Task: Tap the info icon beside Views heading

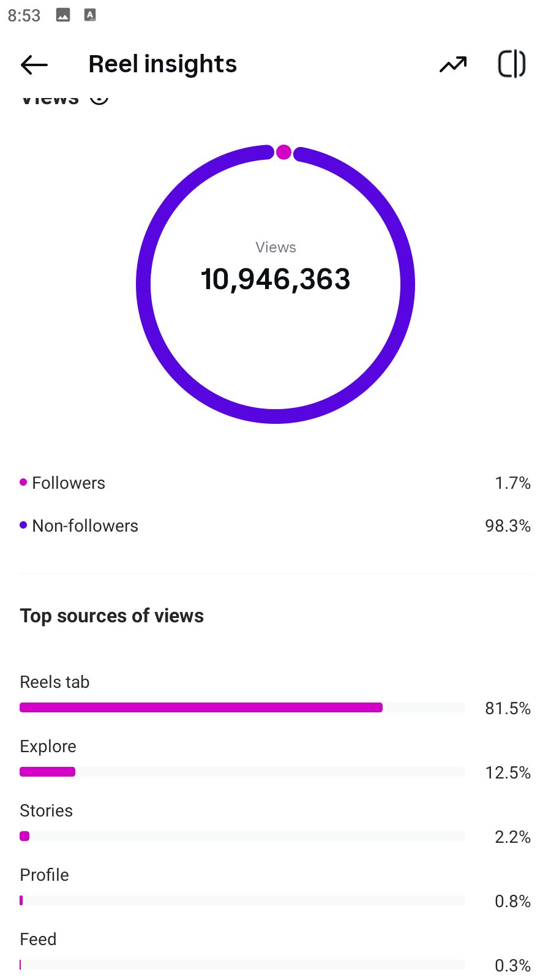Action: pos(99,98)
